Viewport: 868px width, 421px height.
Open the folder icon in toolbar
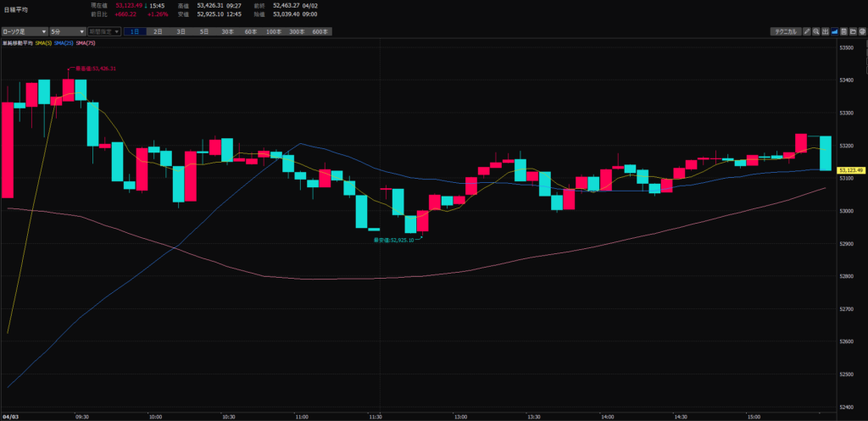(854, 31)
